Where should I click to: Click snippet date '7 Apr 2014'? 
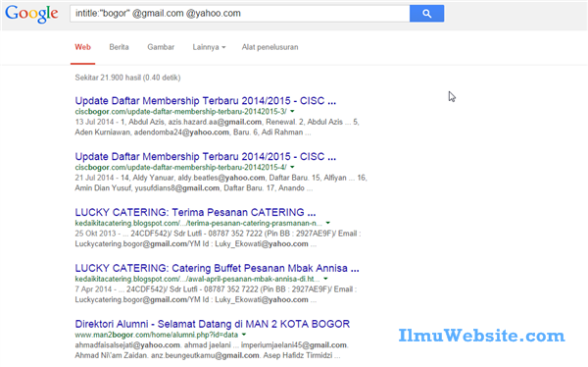point(93,289)
